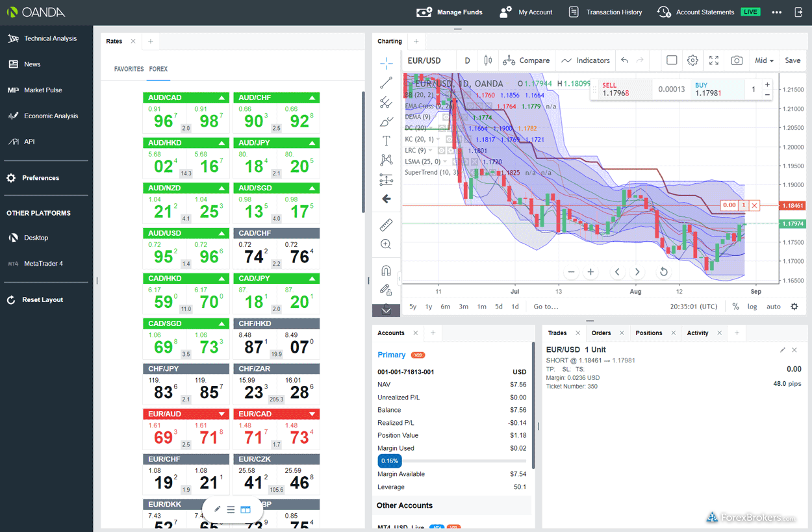Enable the magnet snap mode
Screen dimensions: 812x532
click(386, 270)
